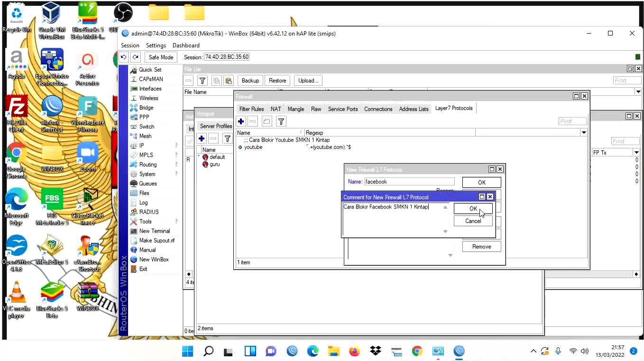Click comment text box in comment dialog
Screen dimensions: 644x361
tap(392, 219)
